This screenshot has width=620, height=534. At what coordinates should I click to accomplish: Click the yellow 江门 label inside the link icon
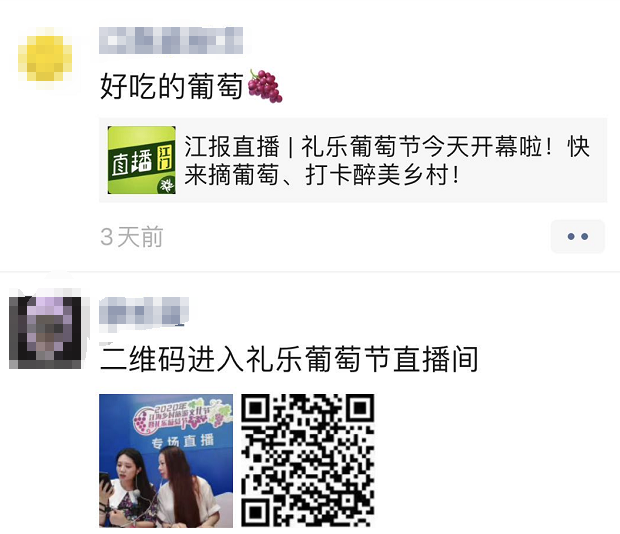pyautogui.click(x=166, y=157)
